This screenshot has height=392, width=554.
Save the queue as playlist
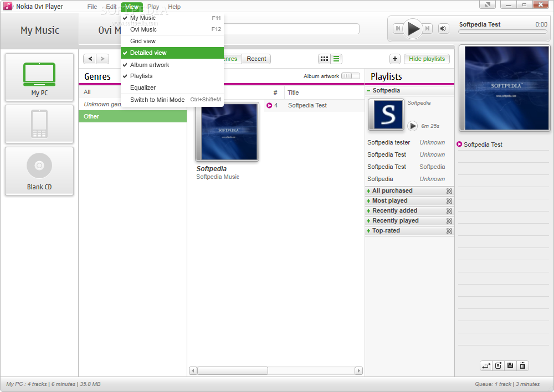coord(510,365)
